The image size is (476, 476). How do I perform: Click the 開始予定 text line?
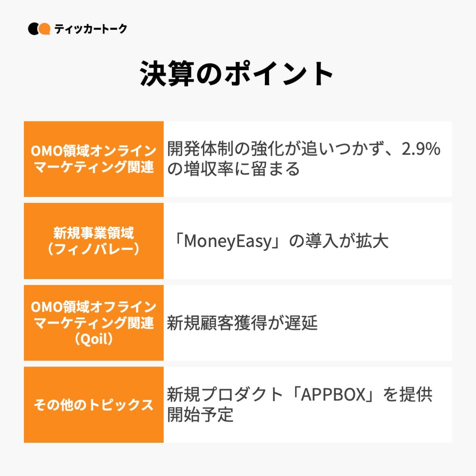(200, 415)
